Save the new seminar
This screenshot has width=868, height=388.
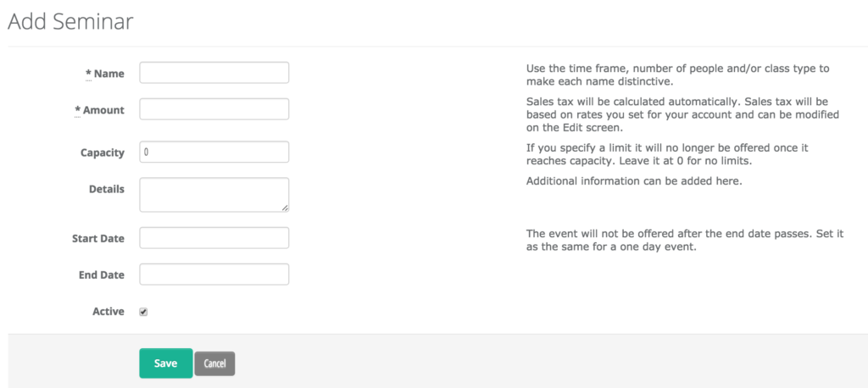tap(165, 363)
